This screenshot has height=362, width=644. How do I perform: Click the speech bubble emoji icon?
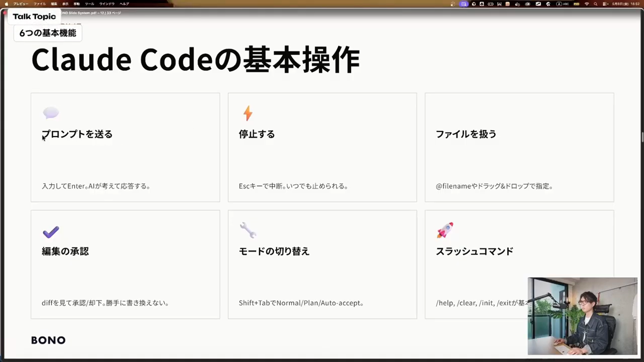(51, 113)
